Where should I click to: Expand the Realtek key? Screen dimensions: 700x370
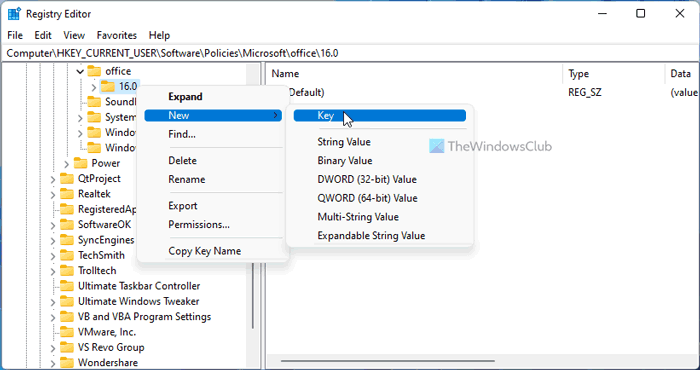pos(53,194)
